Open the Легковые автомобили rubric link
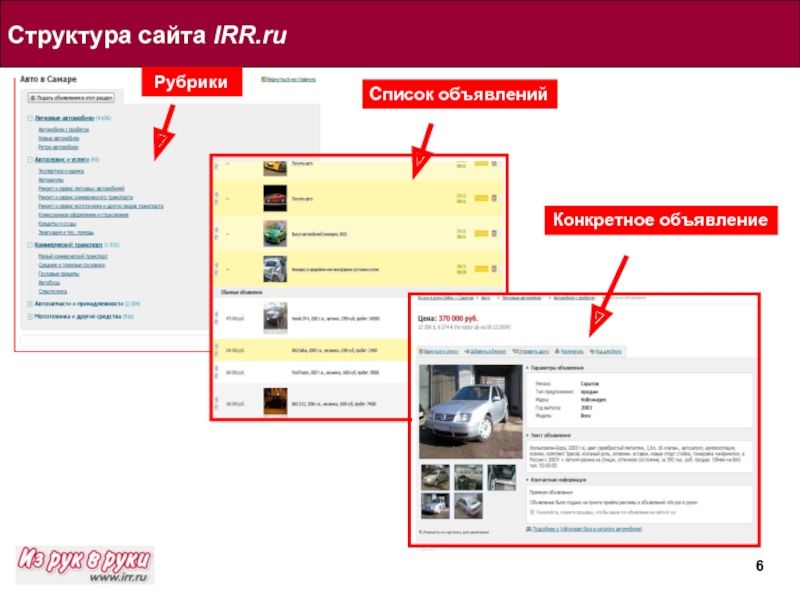The width and height of the screenshot is (800, 600). (64, 118)
